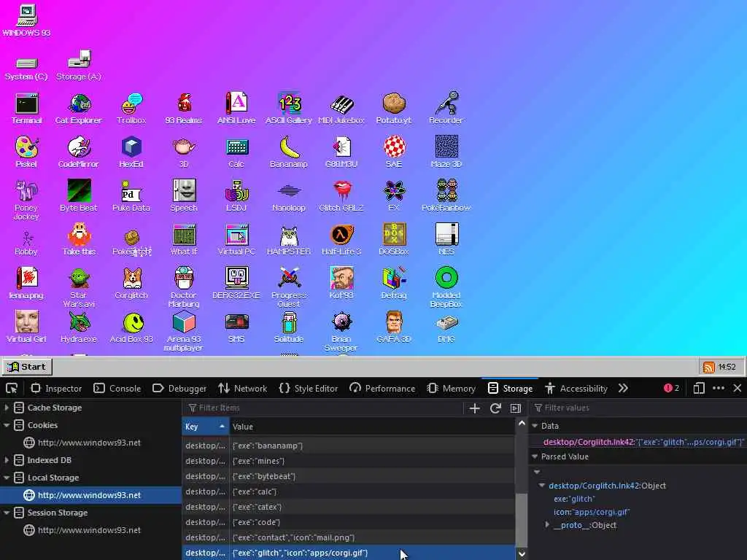Viewport: 747px width, 560px height.
Task: Sort by the Key column header
Action: point(205,427)
